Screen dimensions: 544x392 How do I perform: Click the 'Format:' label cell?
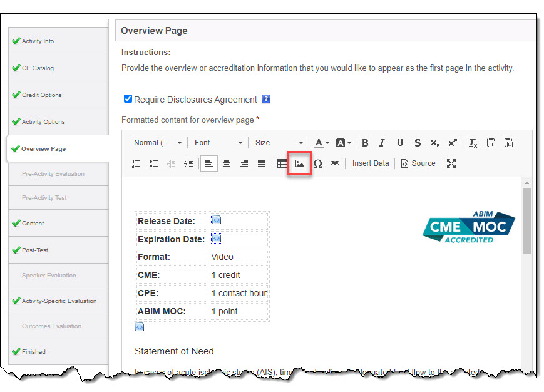[172, 257]
